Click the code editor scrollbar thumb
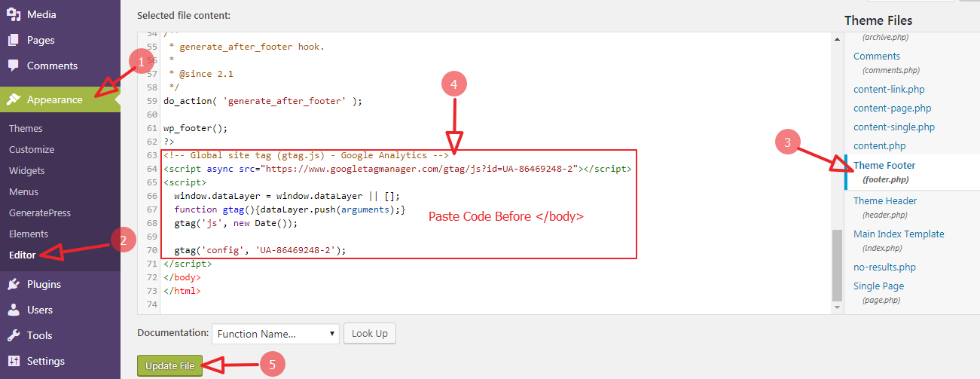The height and width of the screenshot is (379, 980). [837, 264]
